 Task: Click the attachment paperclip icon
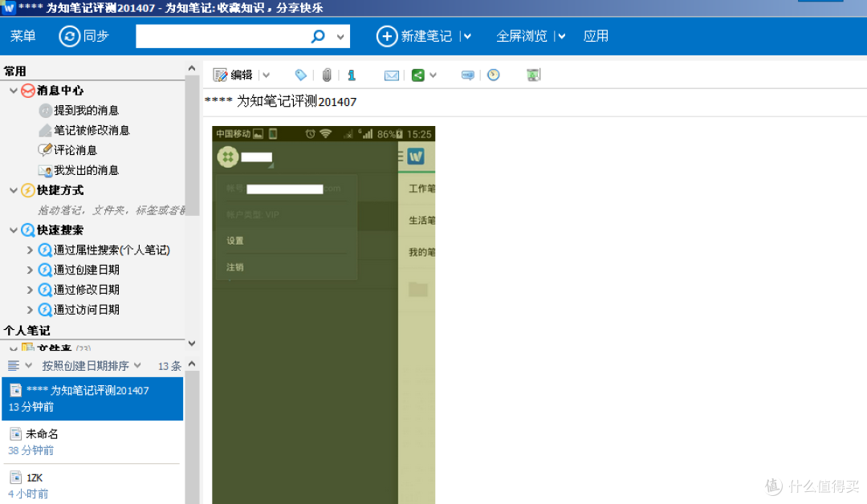click(x=327, y=75)
